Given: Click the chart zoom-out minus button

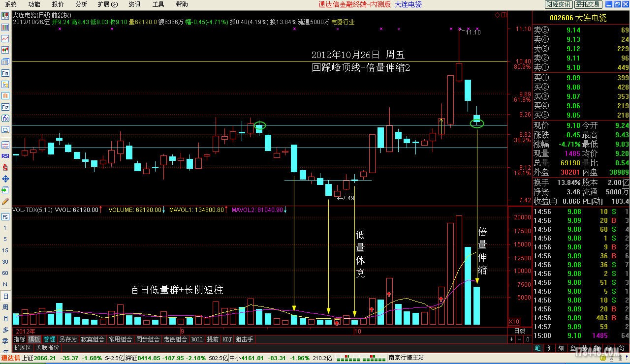Looking at the screenshot, I should (520, 339).
